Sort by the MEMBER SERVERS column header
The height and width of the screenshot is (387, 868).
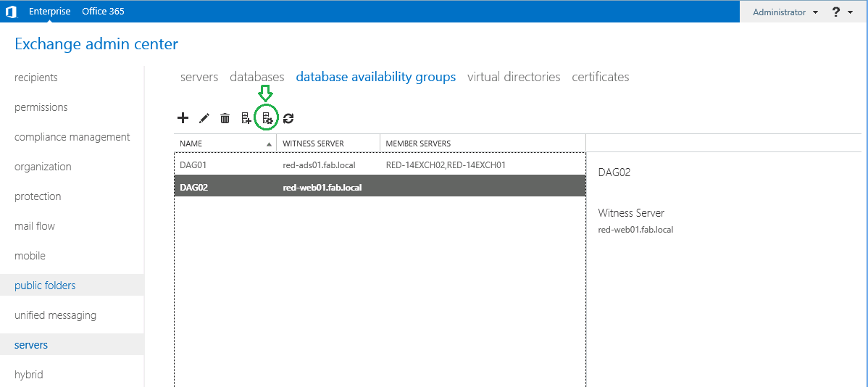482,143
